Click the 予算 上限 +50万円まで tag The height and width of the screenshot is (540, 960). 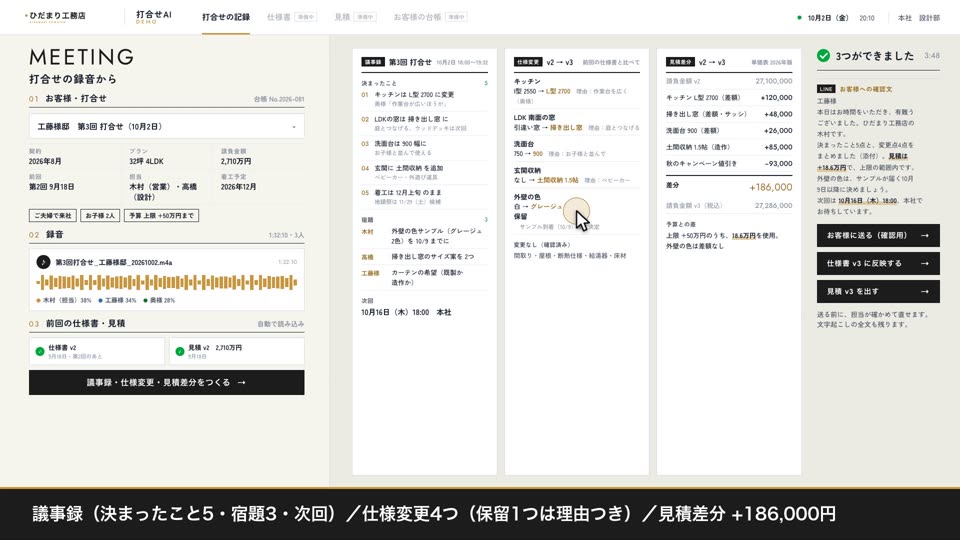click(x=162, y=216)
